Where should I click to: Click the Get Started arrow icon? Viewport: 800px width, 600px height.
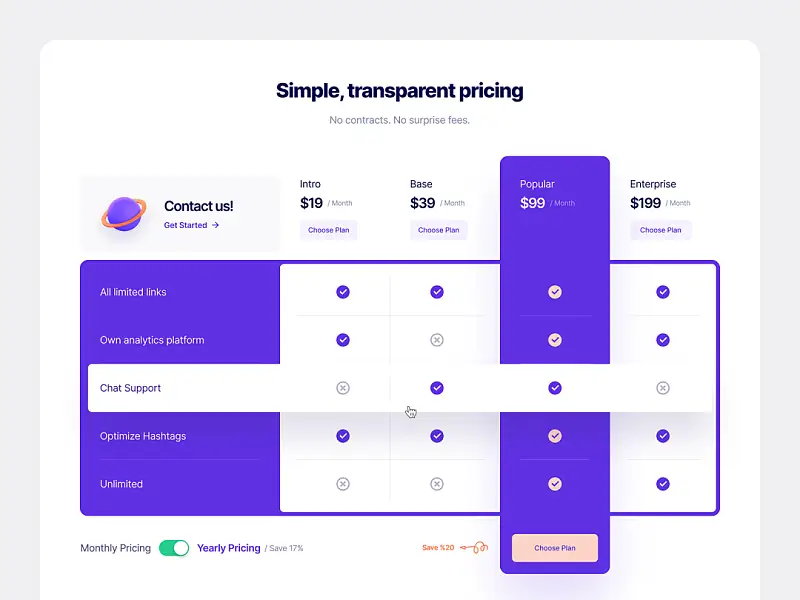tap(215, 225)
